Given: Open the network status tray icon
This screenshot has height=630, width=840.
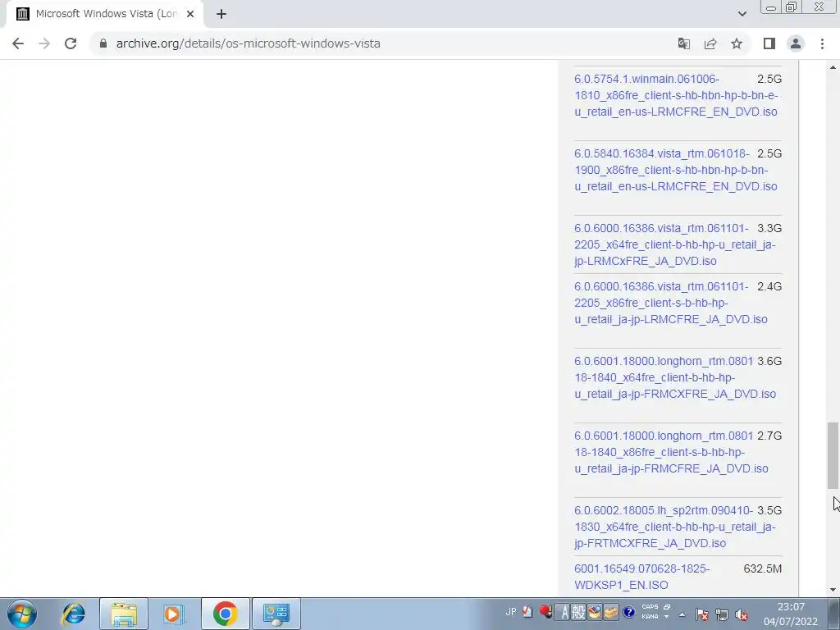Looking at the screenshot, I should pyautogui.click(x=722, y=614).
